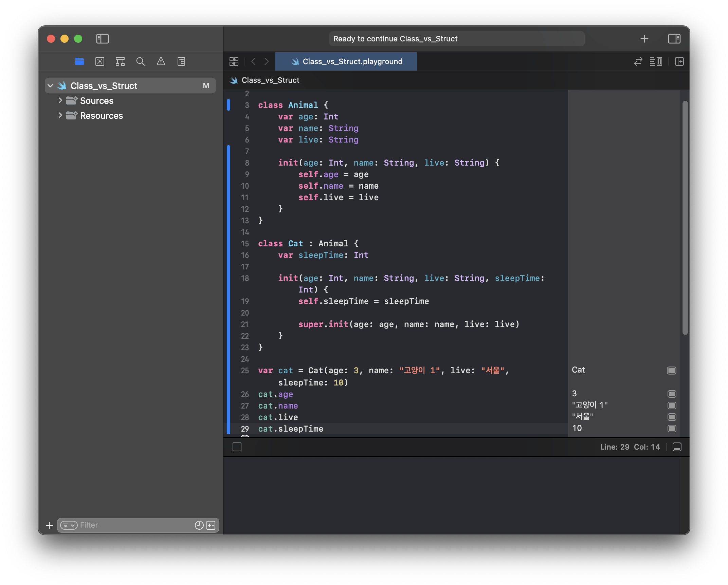Click the add file plus button at bottom
Image resolution: width=728 pixels, height=585 pixels.
(50, 525)
